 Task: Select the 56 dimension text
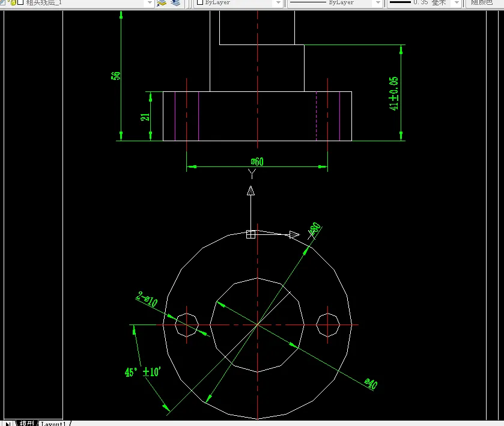(116, 76)
